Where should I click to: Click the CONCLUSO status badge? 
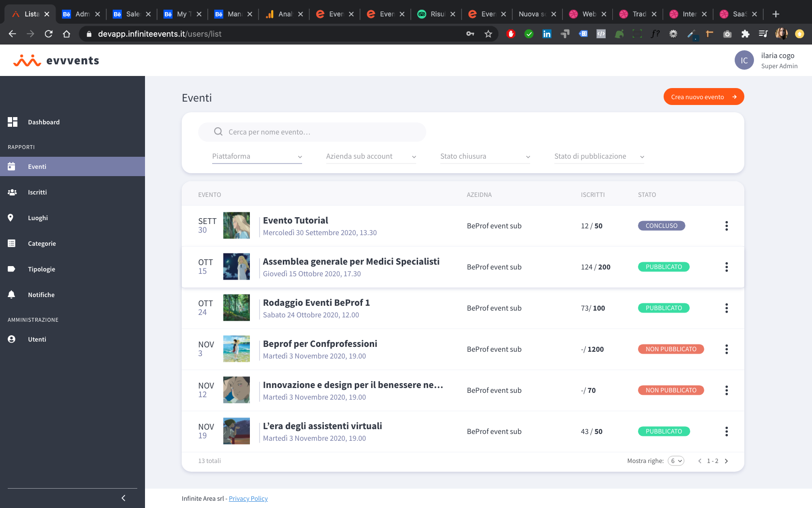tap(662, 226)
